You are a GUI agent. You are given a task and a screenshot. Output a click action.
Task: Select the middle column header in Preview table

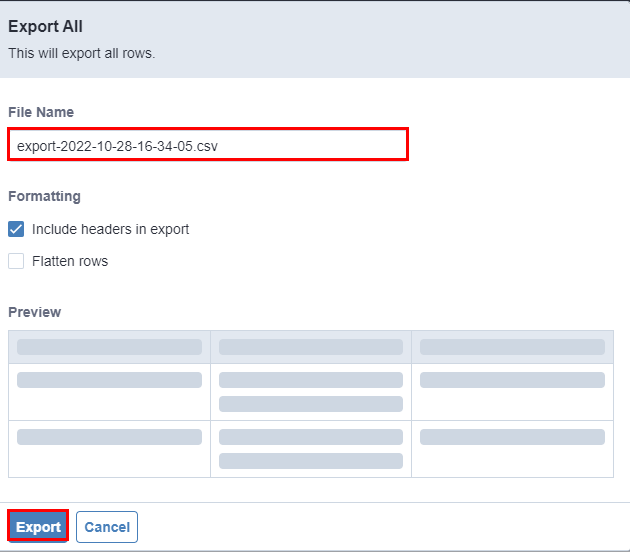310,347
